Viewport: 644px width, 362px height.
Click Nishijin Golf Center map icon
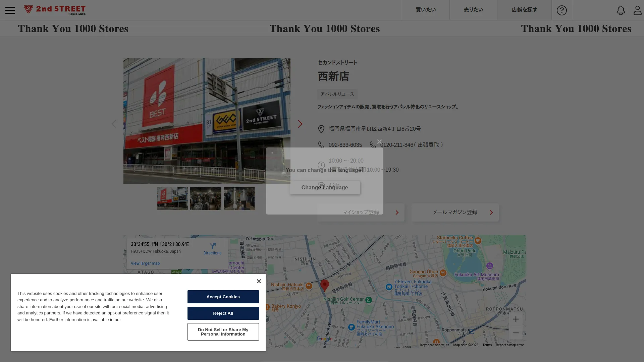pyautogui.click(x=368, y=300)
